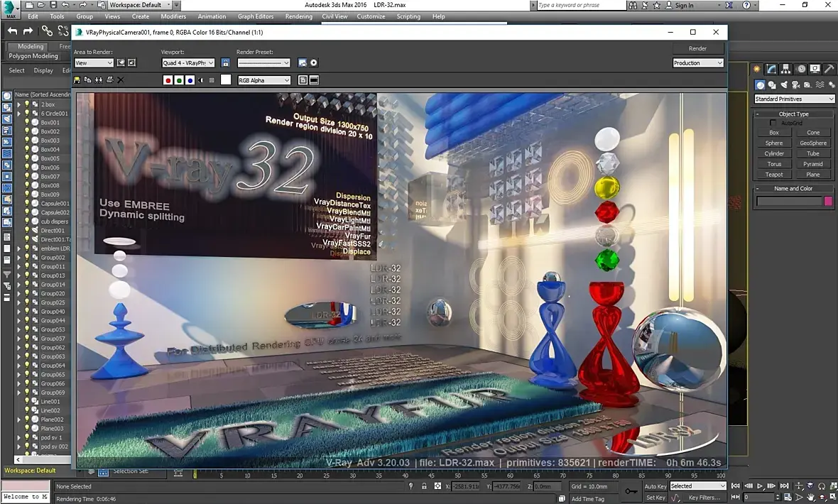Select the Shapes category icon

click(772, 85)
